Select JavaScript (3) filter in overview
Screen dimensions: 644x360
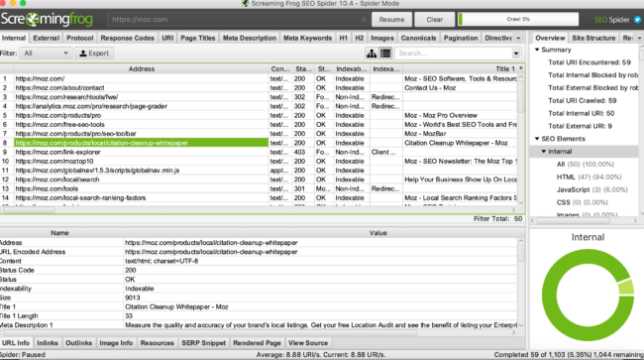tap(591, 189)
